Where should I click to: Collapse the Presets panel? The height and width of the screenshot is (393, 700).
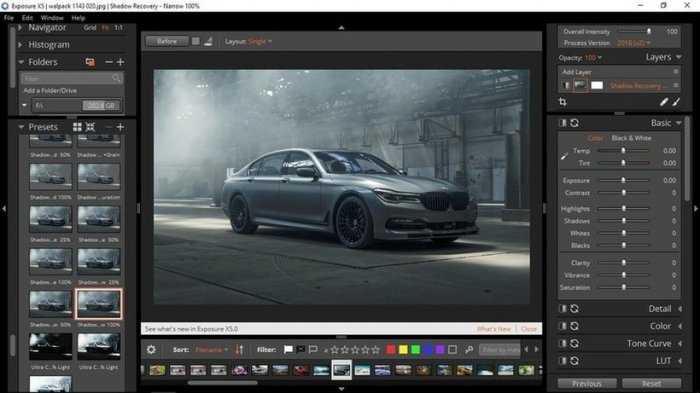pyautogui.click(x=21, y=127)
